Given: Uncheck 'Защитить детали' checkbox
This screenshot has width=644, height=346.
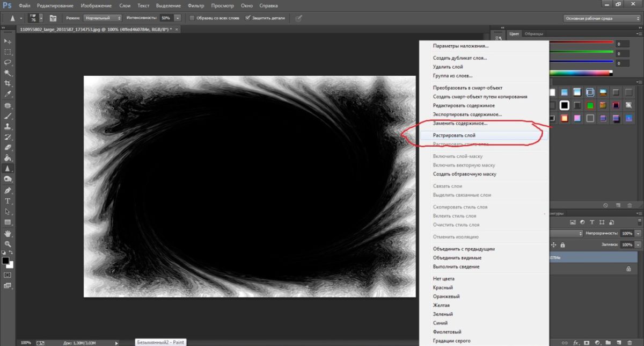Looking at the screenshot, I should point(247,18).
